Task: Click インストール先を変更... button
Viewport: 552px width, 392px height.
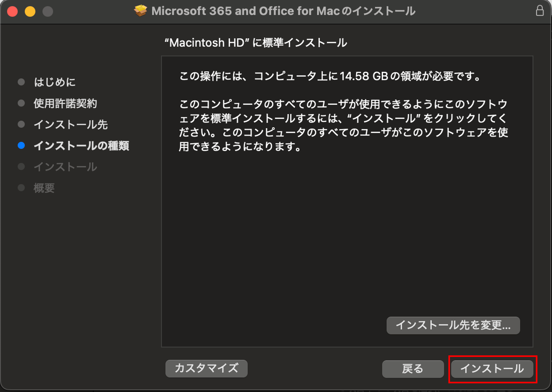Action: 453,325
